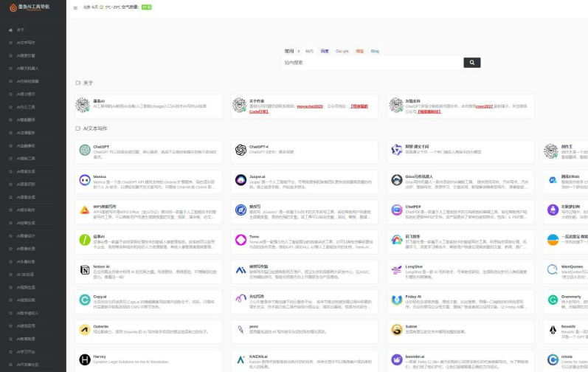Open the lavender.ai purple icon
The height and width of the screenshot is (372, 588).
coord(397,359)
